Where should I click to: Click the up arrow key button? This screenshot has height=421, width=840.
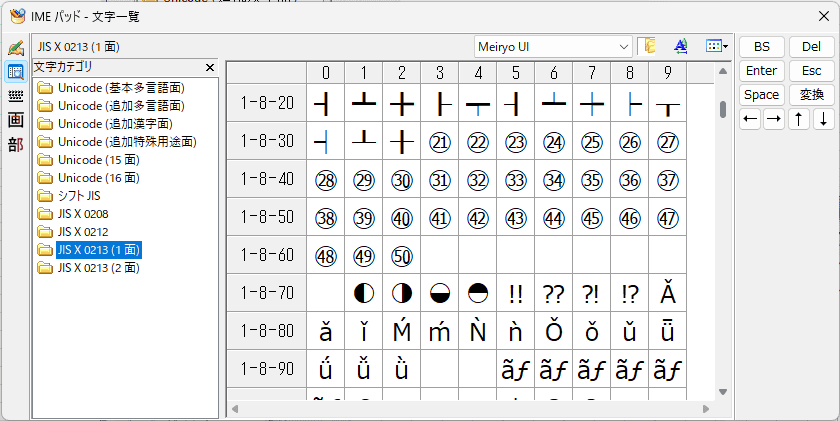799,119
